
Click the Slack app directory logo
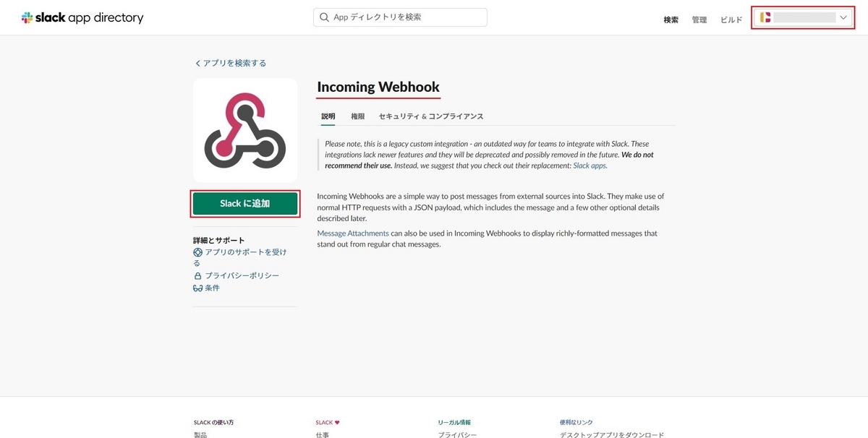click(82, 18)
